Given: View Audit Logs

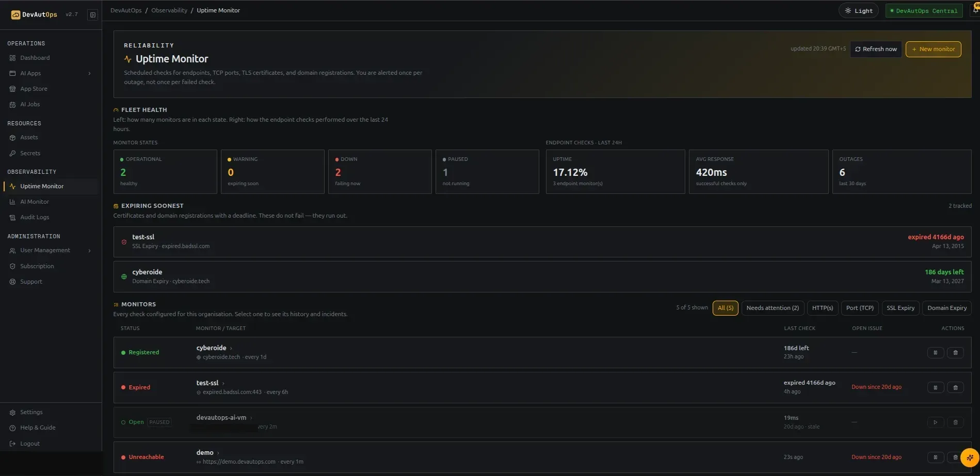Looking at the screenshot, I should [35, 217].
